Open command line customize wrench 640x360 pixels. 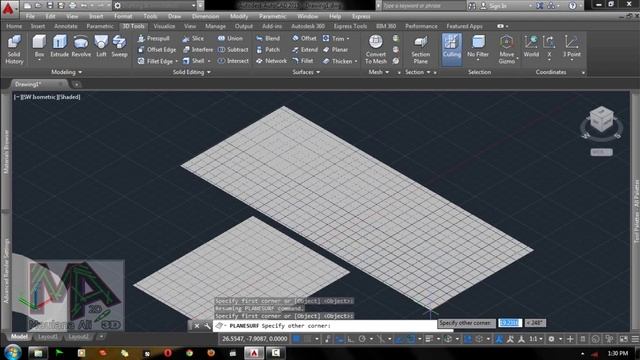207,326
